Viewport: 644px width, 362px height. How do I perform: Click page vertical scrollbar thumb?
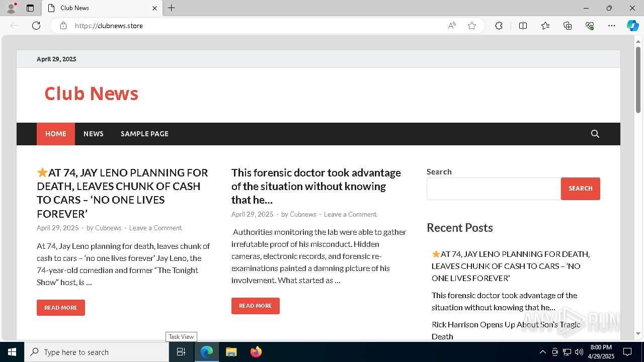(638, 79)
